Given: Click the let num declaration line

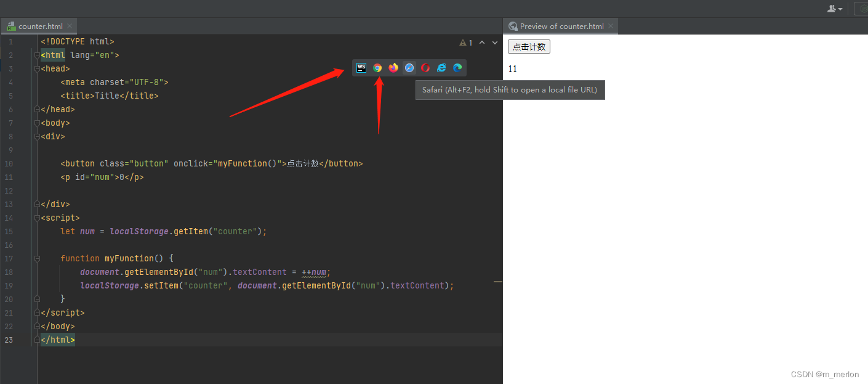Looking at the screenshot, I should 164,231.
